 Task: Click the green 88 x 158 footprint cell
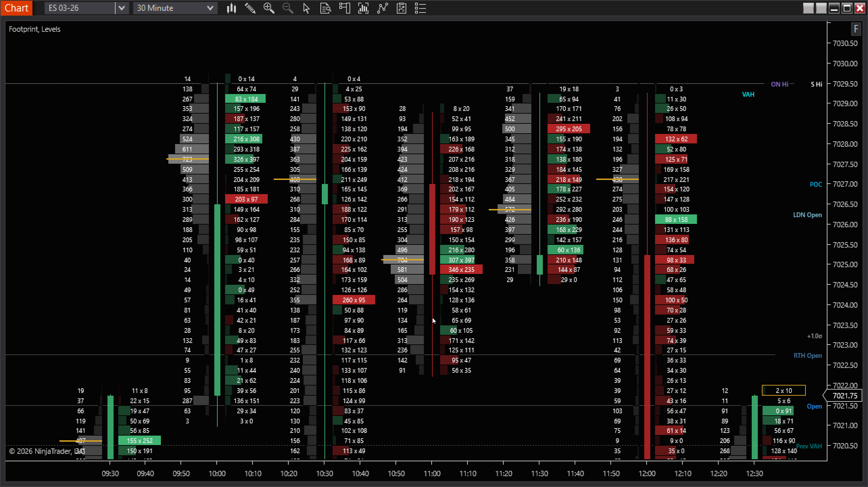676,219
